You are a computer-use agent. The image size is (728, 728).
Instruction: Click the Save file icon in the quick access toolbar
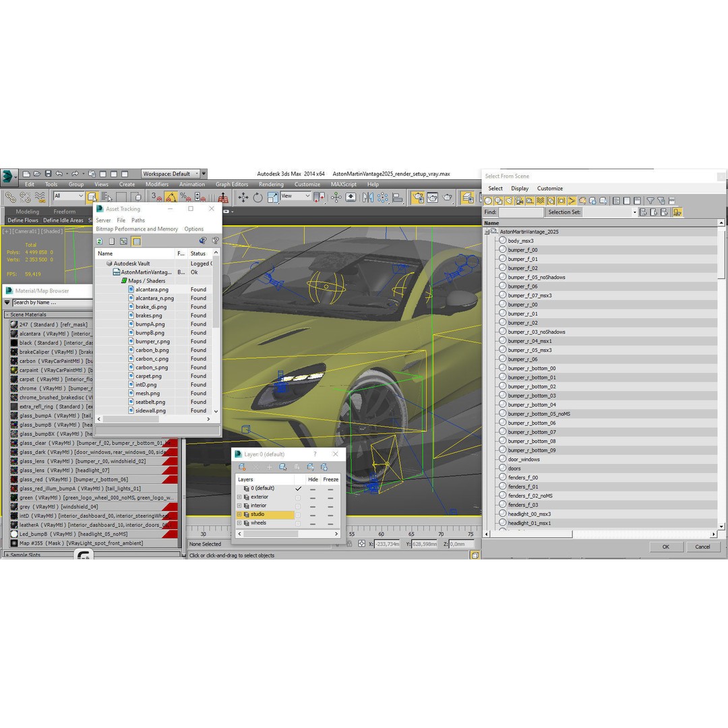(49, 174)
